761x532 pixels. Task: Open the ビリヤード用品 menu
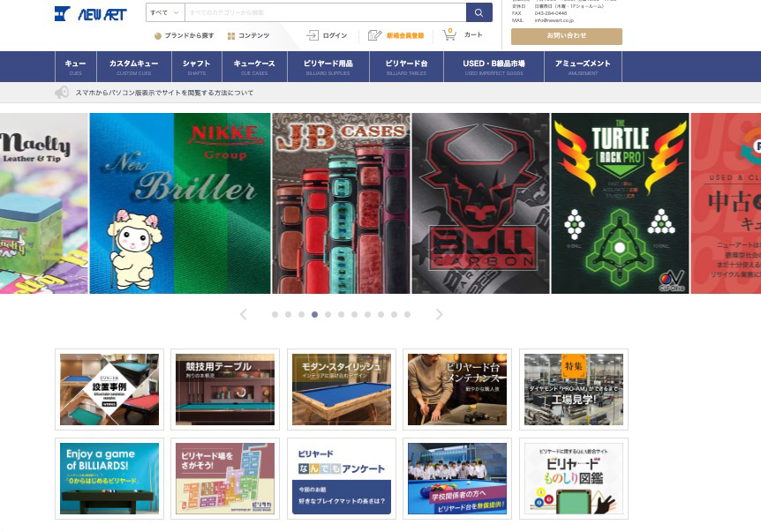328,67
